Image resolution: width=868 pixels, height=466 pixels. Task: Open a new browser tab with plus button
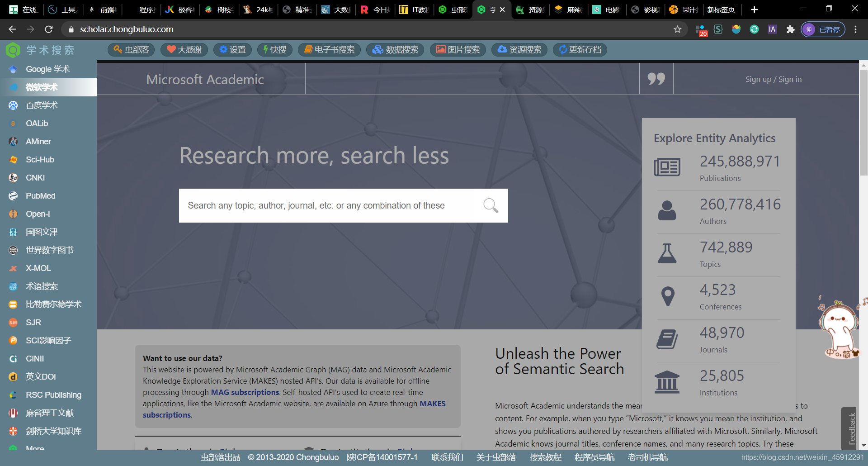click(754, 10)
